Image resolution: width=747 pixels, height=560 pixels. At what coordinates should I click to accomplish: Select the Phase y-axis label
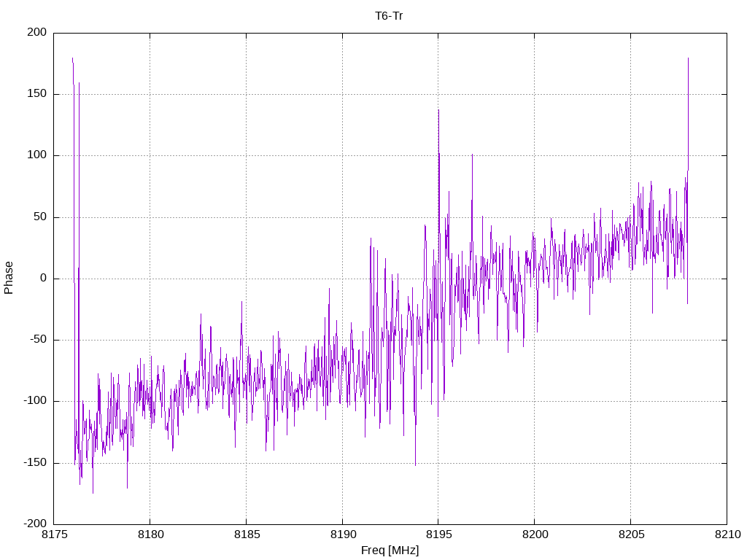(9, 278)
